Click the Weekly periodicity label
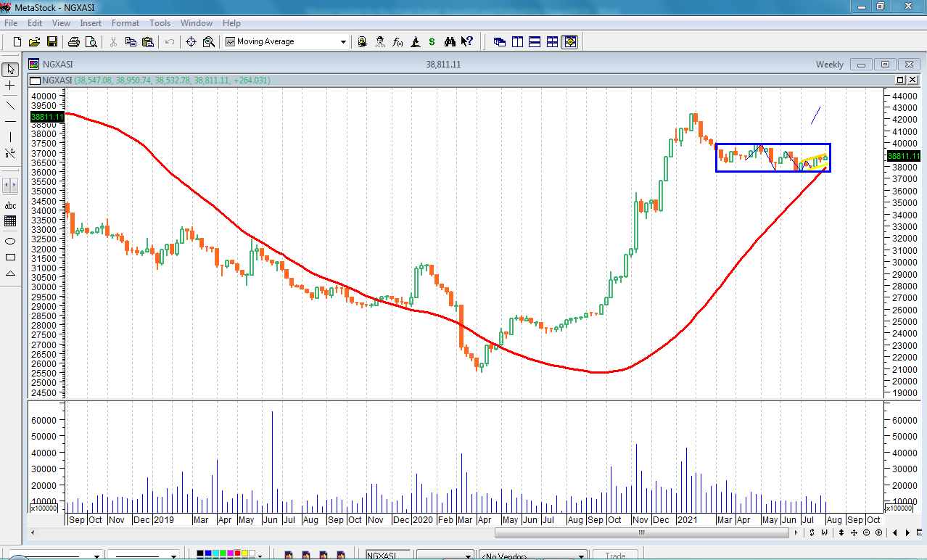 coord(829,65)
